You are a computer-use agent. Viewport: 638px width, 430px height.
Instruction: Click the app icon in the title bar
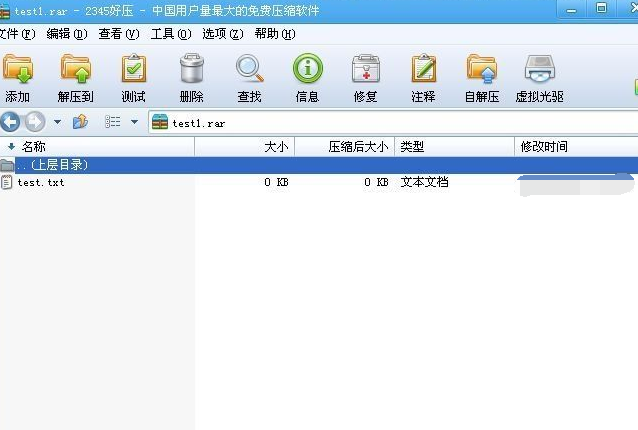[4, 11]
